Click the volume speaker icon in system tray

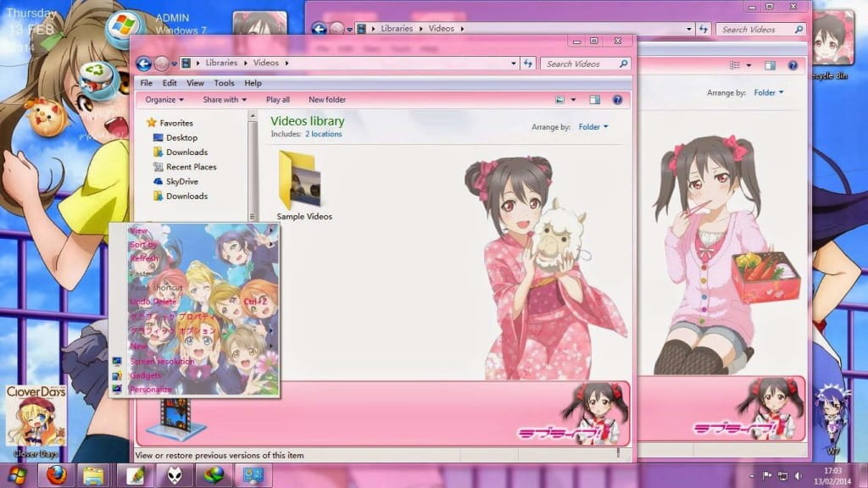pyautogui.click(x=798, y=475)
